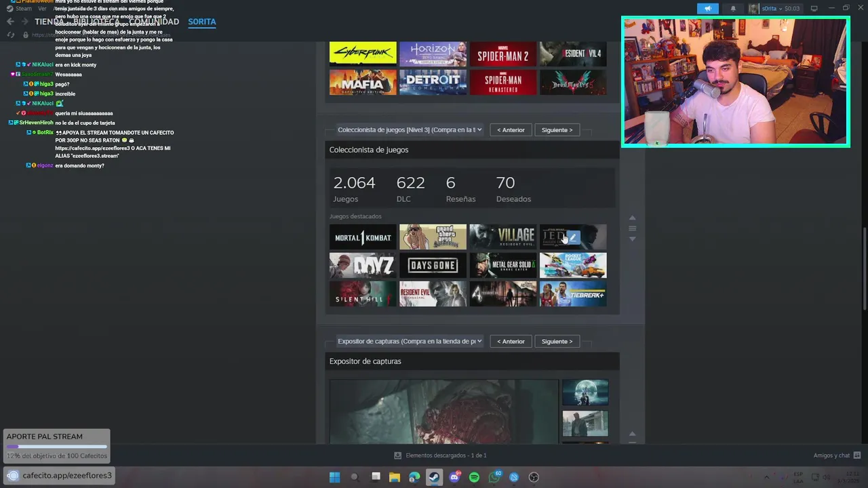Switch to the BIBLIOTECA tab

[x=96, y=22]
